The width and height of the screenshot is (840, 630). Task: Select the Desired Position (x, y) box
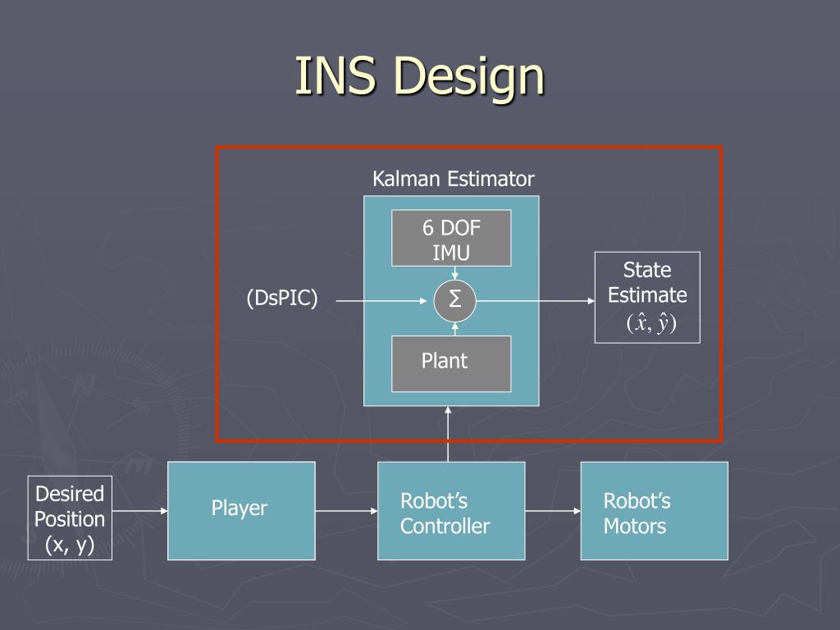point(70,518)
